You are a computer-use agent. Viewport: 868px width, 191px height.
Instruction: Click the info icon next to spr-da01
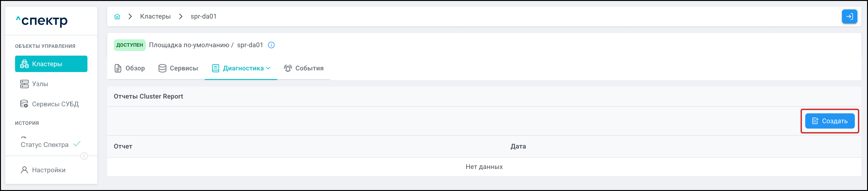tap(271, 45)
